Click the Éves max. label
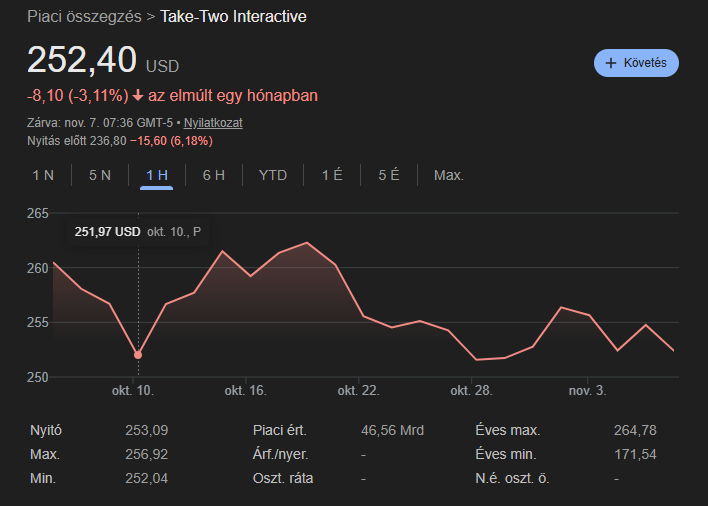Image resolution: width=708 pixels, height=506 pixels. pyautogui.click(x=508, y=431)
